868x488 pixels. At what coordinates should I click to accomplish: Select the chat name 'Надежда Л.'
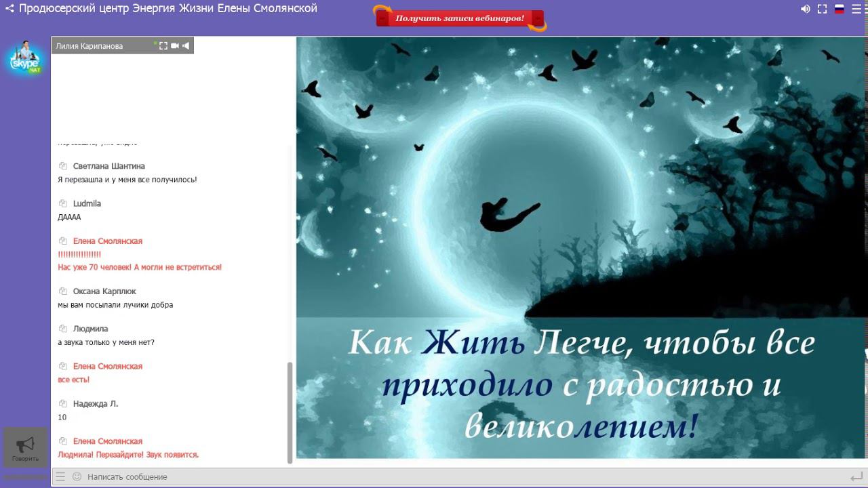tap(96, 404)
